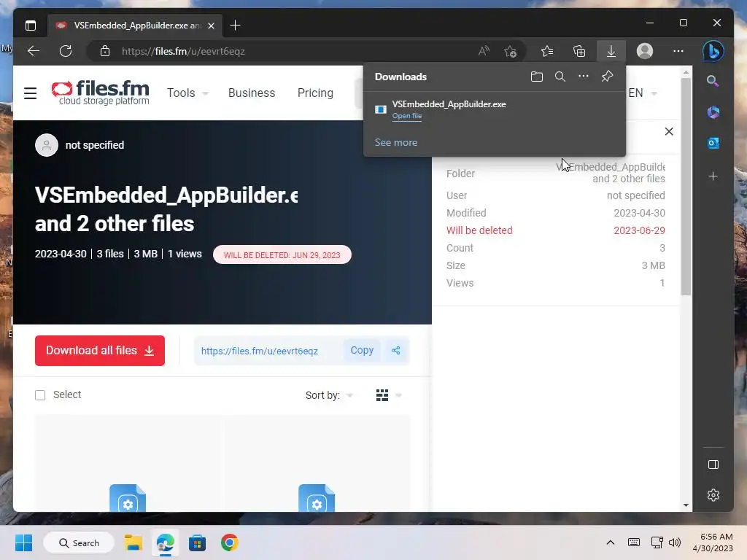Screen dimensions: 747x560
Task: Go back with the browser back arrow
Action: coord(34,51)
